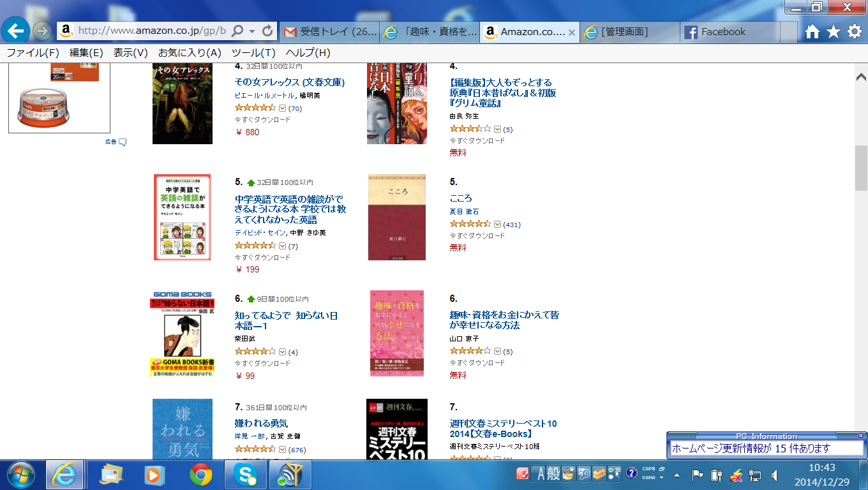The width and height of the screenshot is (868, 490).
Task: Open the IE Home icon
Action: (x=812, y=32)
